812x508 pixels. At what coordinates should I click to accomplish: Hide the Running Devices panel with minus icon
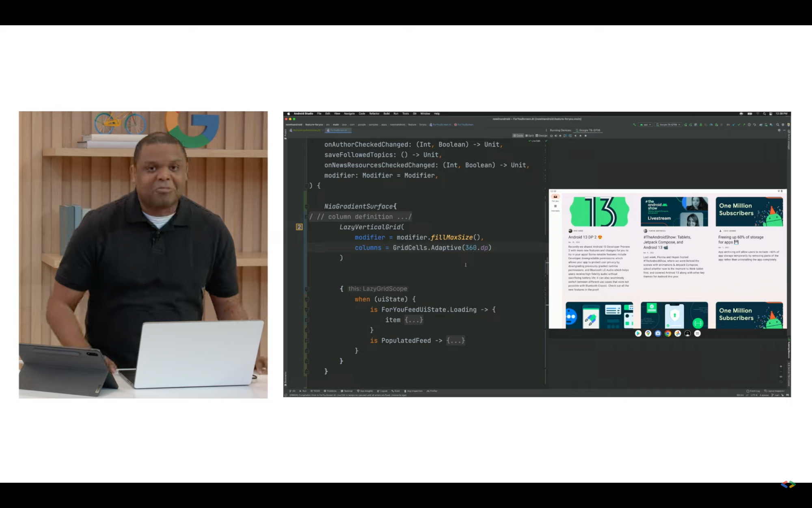coord(784,130)
